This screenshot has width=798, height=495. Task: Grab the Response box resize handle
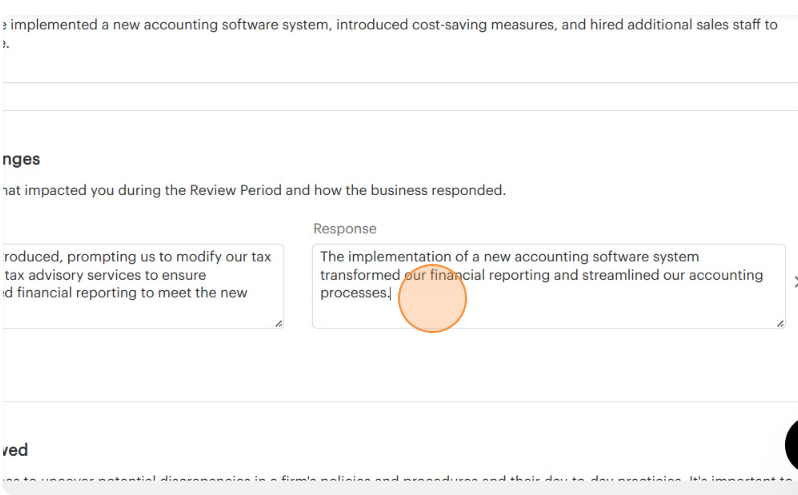click(779, 322)
